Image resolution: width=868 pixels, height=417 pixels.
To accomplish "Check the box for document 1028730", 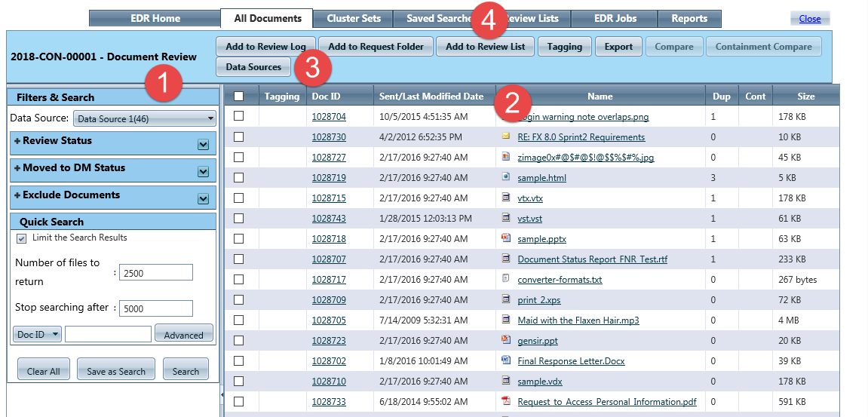I will tap(239, 137).
